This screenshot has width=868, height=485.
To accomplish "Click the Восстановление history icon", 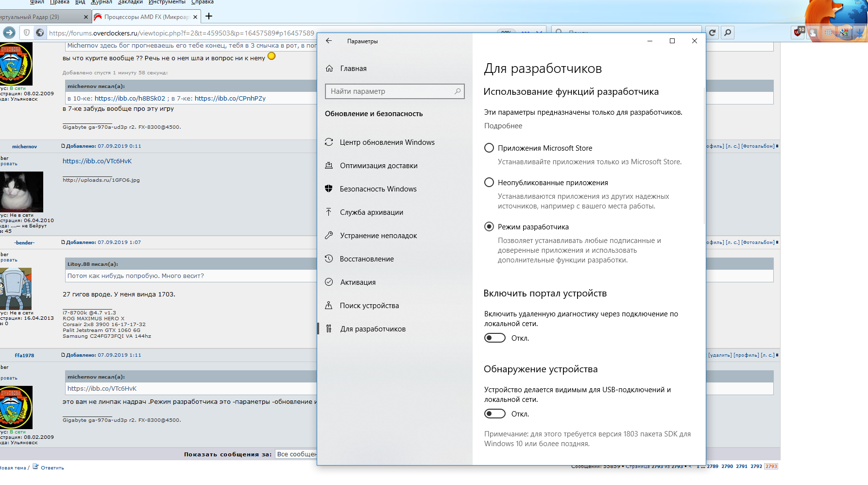I will click(329, 259).
